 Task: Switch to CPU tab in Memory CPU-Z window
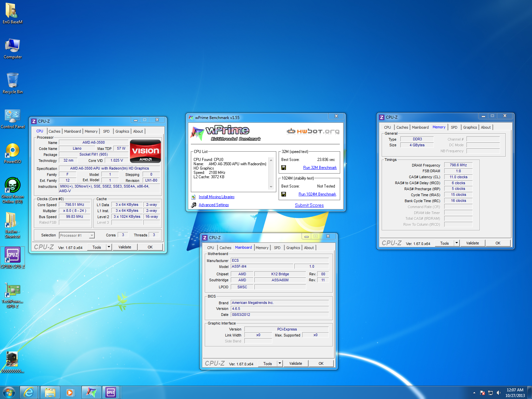pyautogui.click(x=388, y=127)
